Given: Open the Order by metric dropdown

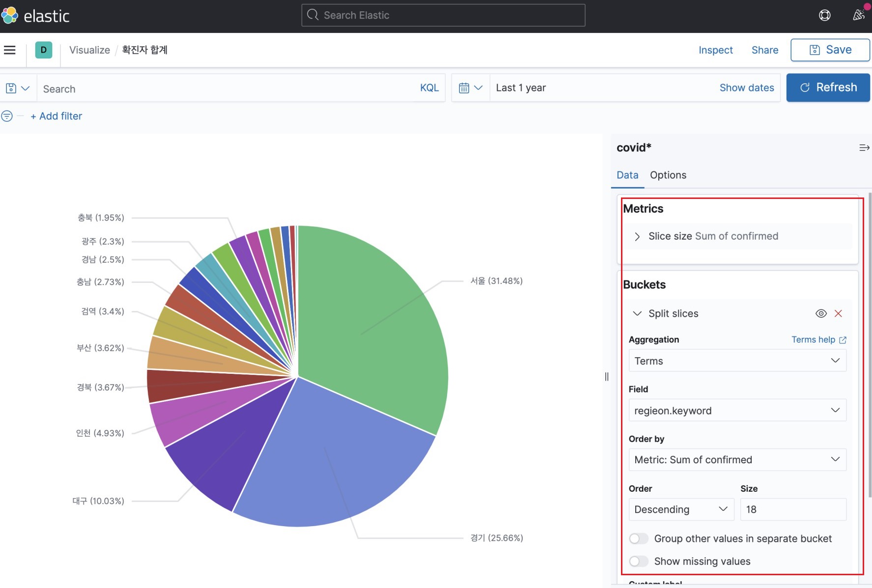Looking at the screenshot, I should pos(737,460).
